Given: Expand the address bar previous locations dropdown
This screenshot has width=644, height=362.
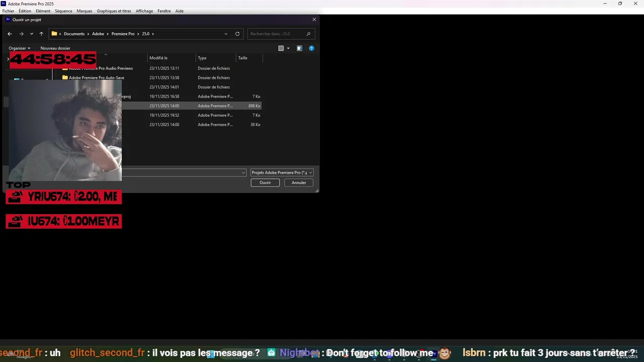Looking at the screenshot, I should pyautogui.click(x=226, y=34).
